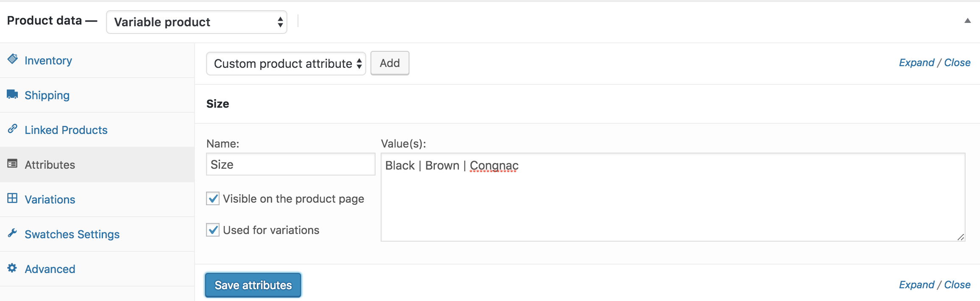The width and height of the screenshot is (980, 301).
Task: Click the Linked Products chain icon
Action: click(13, 128)
